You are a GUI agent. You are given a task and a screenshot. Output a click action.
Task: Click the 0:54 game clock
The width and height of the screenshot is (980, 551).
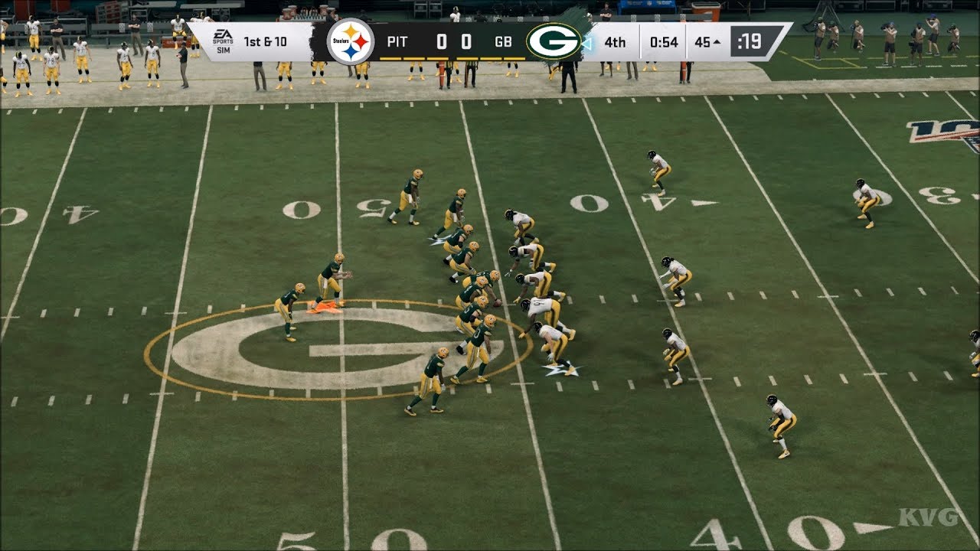click(x=664, y=41)
